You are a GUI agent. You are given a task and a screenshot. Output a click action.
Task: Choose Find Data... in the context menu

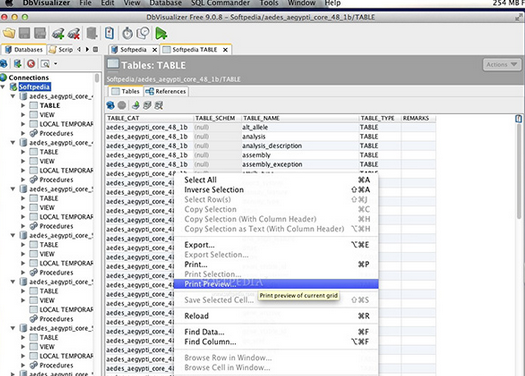coord(276,332)
